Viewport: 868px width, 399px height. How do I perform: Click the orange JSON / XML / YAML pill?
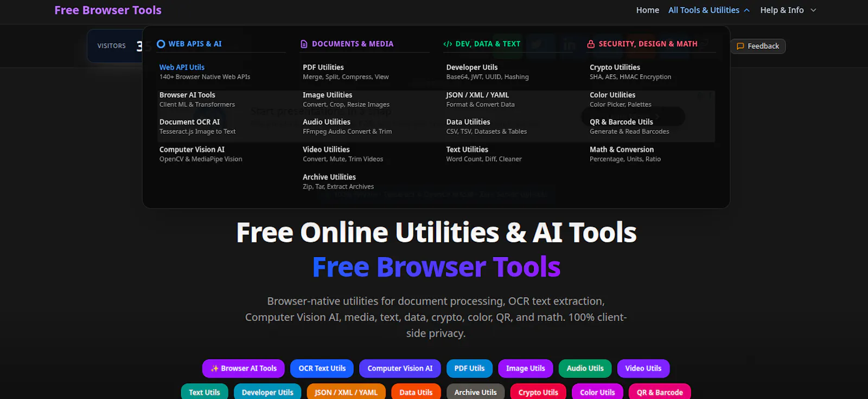tap(346, 392)
